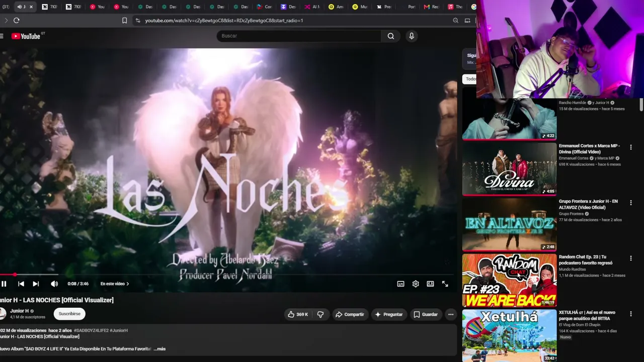Open options for En Altavoz video
The height and width of the screenshot is (362, 644).
click(630, 203)
